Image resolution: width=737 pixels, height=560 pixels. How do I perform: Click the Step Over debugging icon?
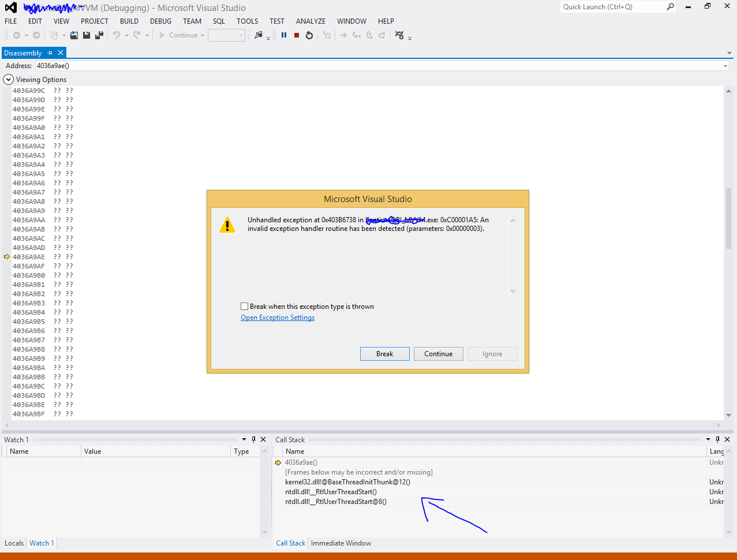370,35
